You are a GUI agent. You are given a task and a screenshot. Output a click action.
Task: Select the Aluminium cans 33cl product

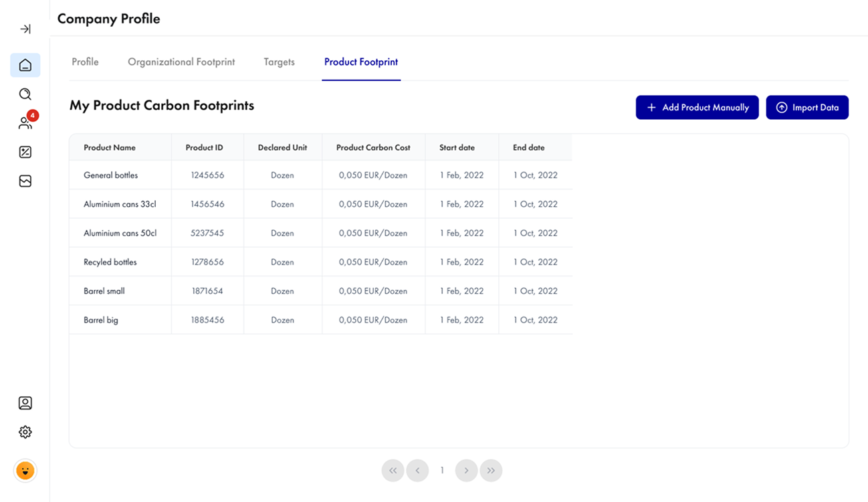click(x=120, y=204)
